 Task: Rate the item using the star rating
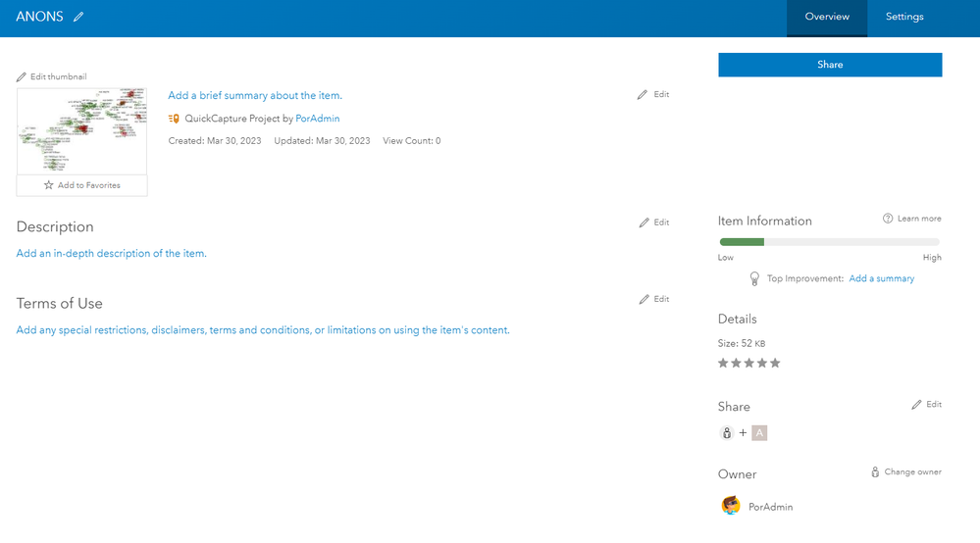[748, 363]
